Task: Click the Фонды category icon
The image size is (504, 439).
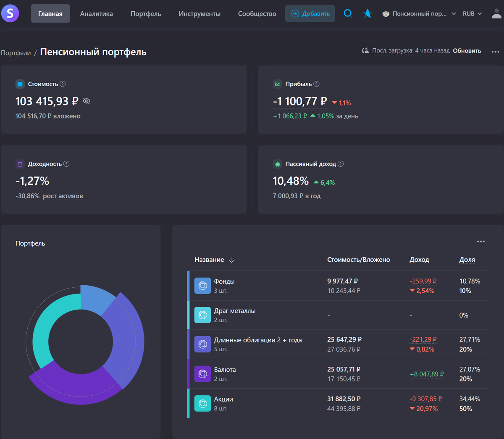Action: pos(202,286)
